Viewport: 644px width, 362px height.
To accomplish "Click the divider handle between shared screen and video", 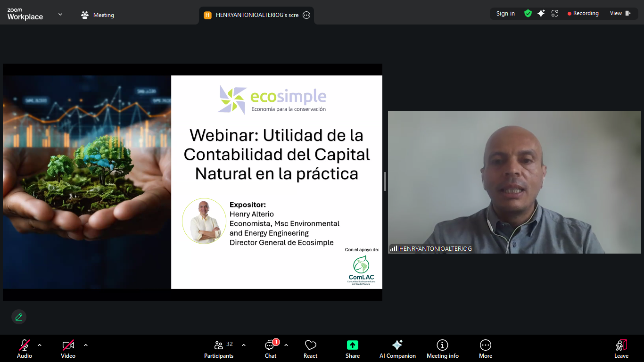I will point(385,181).
